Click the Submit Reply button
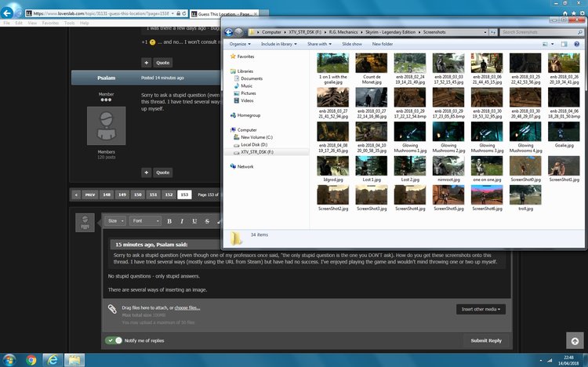This screenshot has height=367, width=588. coord(486,341)
